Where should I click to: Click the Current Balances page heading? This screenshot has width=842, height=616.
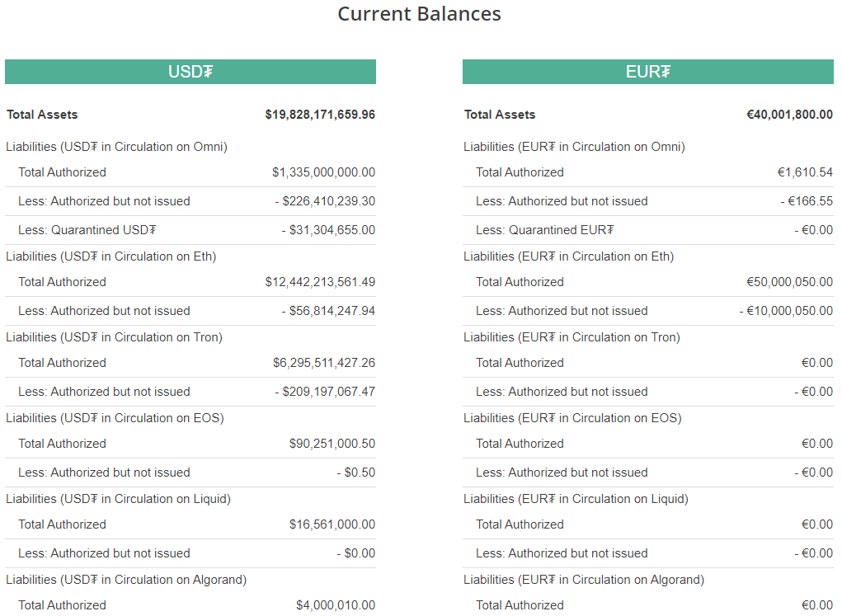coord(419,14)
